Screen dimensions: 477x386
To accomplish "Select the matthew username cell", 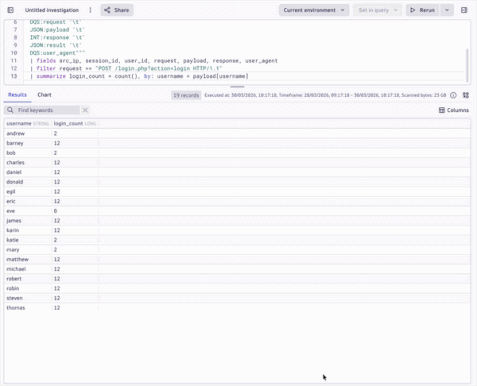I will [28, 259].
